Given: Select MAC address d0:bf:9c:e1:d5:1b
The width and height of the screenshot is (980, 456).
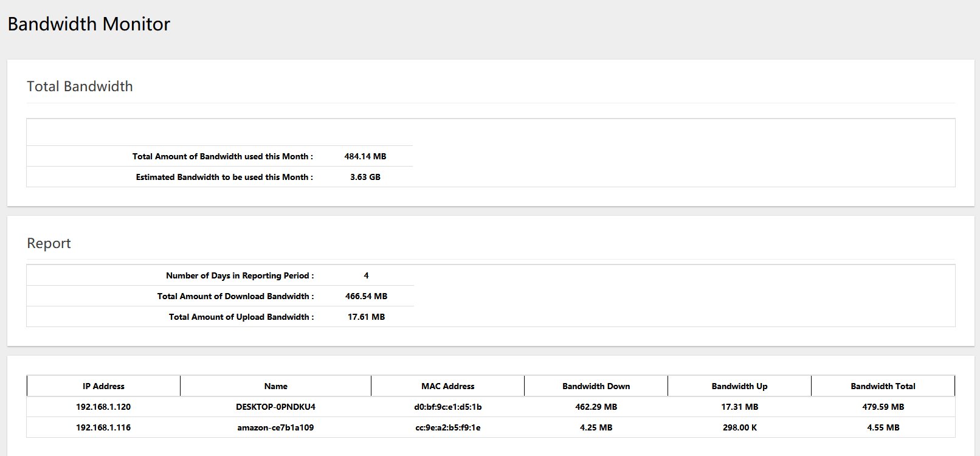Looking at the screenshot, I should pyautogui.click(x=448, y=407).
